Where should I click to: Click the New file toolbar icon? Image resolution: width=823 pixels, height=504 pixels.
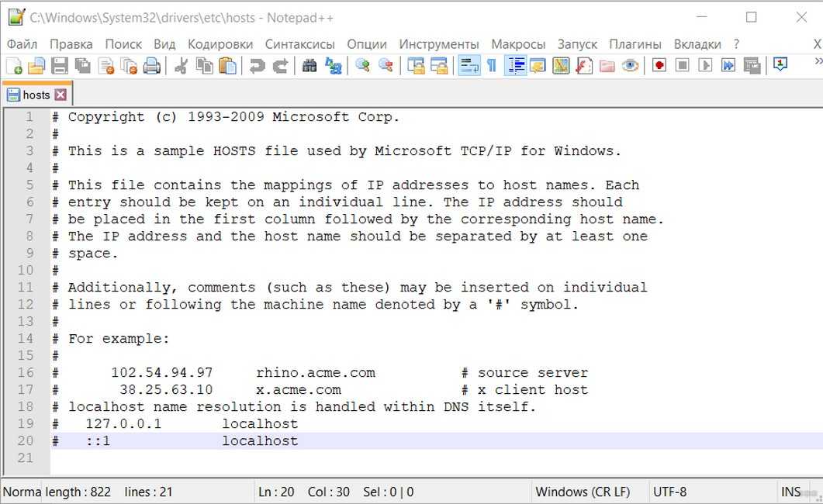[x=13, y=66]
